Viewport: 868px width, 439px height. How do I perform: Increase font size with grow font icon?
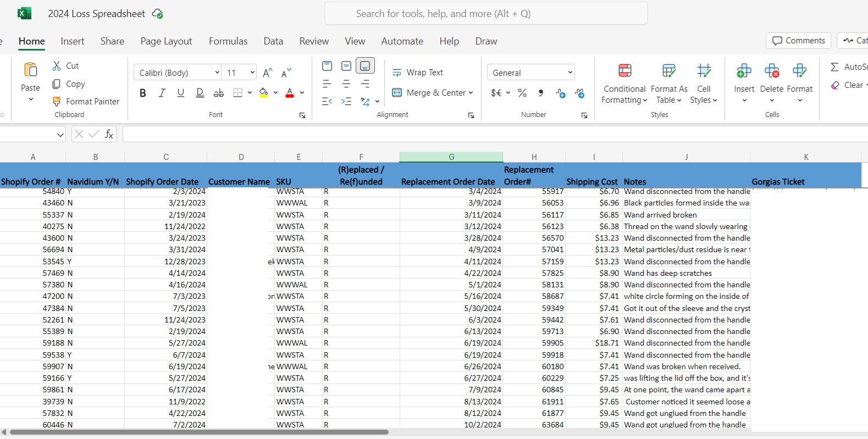point(268,73)
